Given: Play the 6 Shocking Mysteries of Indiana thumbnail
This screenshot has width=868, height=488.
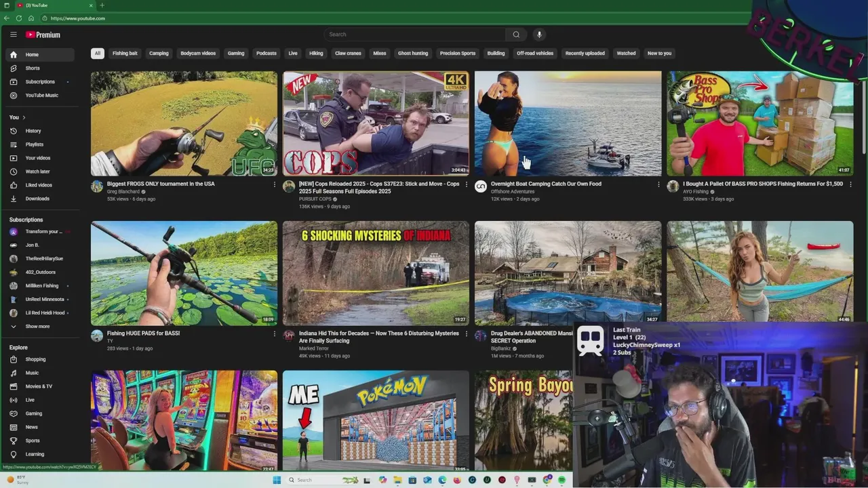Looking at the screenshot, I should click(376, 273).
